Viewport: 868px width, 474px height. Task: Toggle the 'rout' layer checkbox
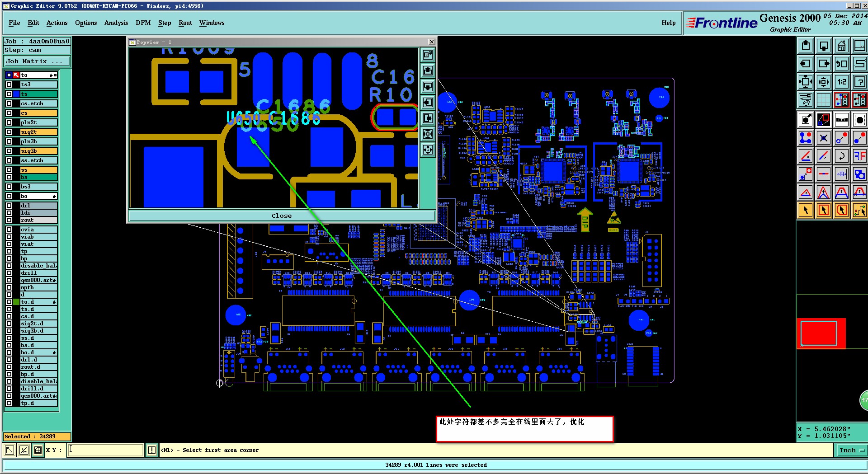pyautogui.click(x=9, y=220)
